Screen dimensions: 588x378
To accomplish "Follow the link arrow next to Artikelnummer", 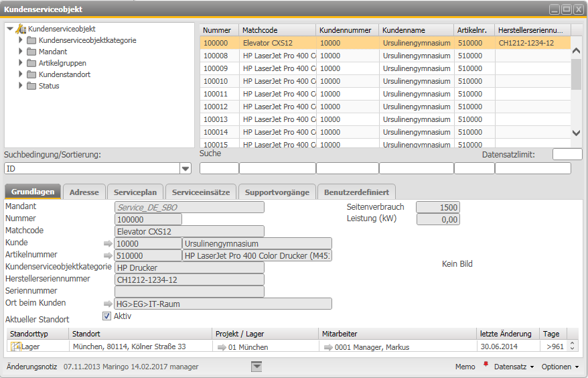I will click(x=108, y=255).
